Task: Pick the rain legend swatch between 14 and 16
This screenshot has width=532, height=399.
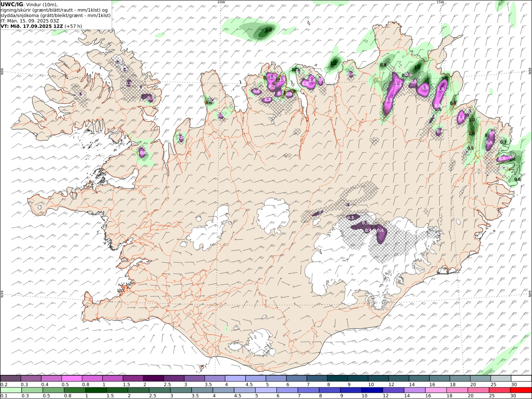Action: tap(414, 390)
